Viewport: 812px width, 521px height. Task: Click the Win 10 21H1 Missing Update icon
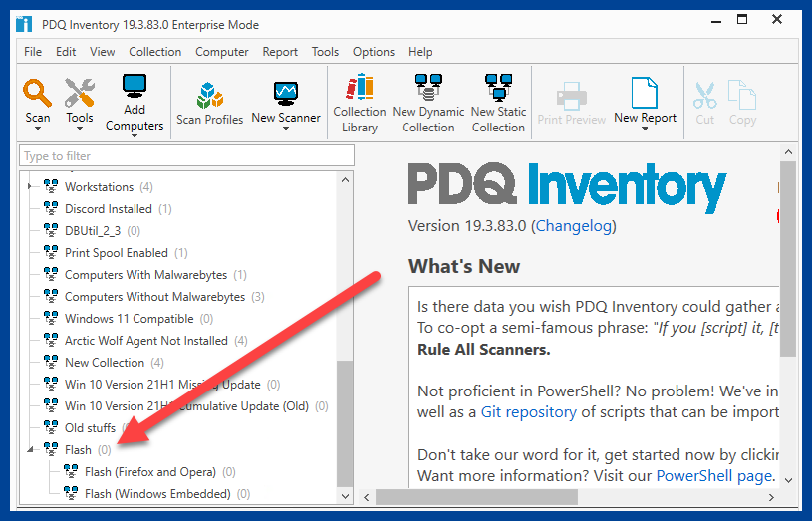pos(51,384)
